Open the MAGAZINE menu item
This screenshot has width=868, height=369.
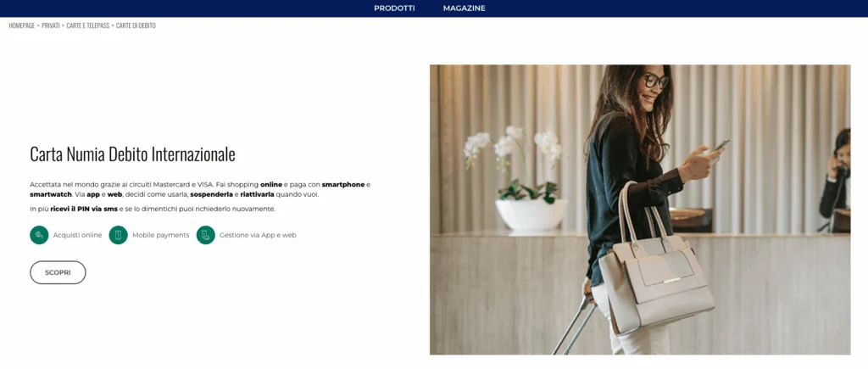point(464,8)
